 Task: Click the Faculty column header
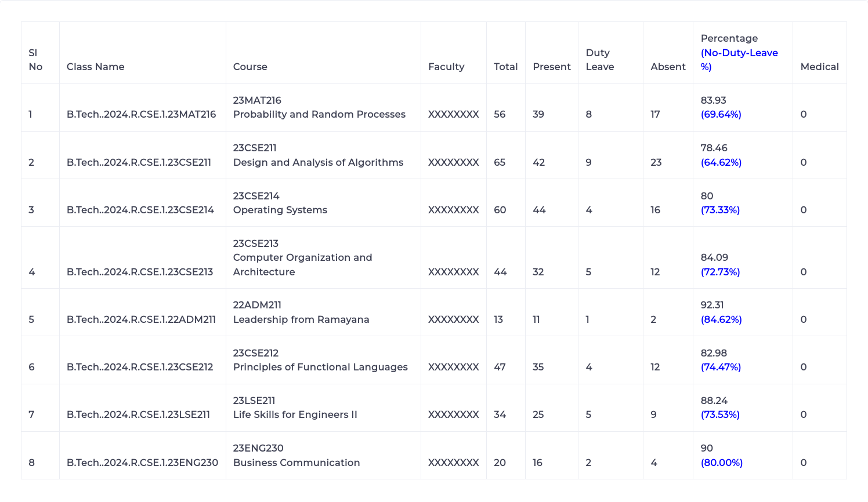tap(446, 67)
